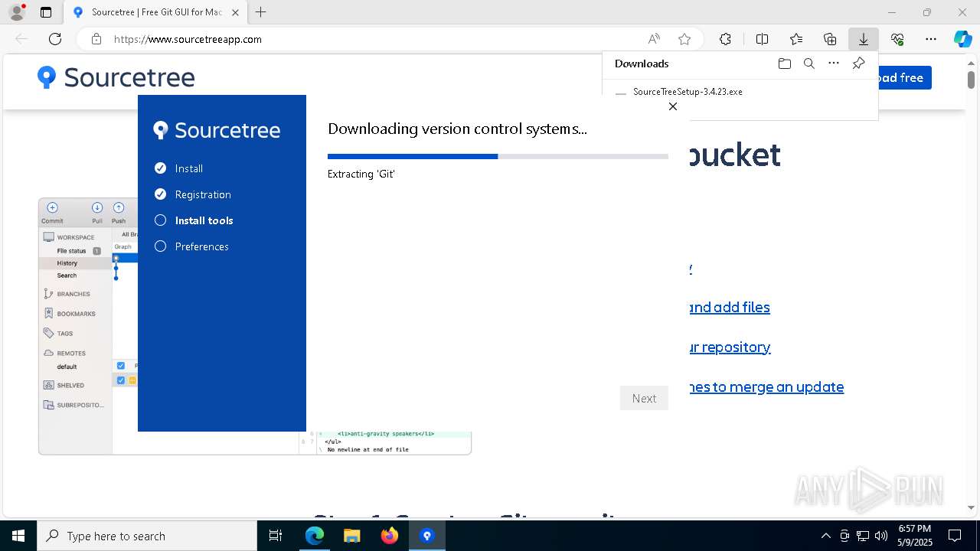Image resolution: width=980 pixels, height=551 pixels.
Task: View site information lock icon
Action: pyautogui.click(x=96, y=39)
